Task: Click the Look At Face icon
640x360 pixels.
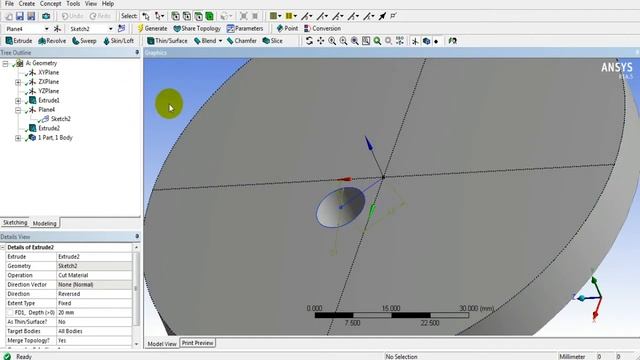Action: [x=452, y=41]
